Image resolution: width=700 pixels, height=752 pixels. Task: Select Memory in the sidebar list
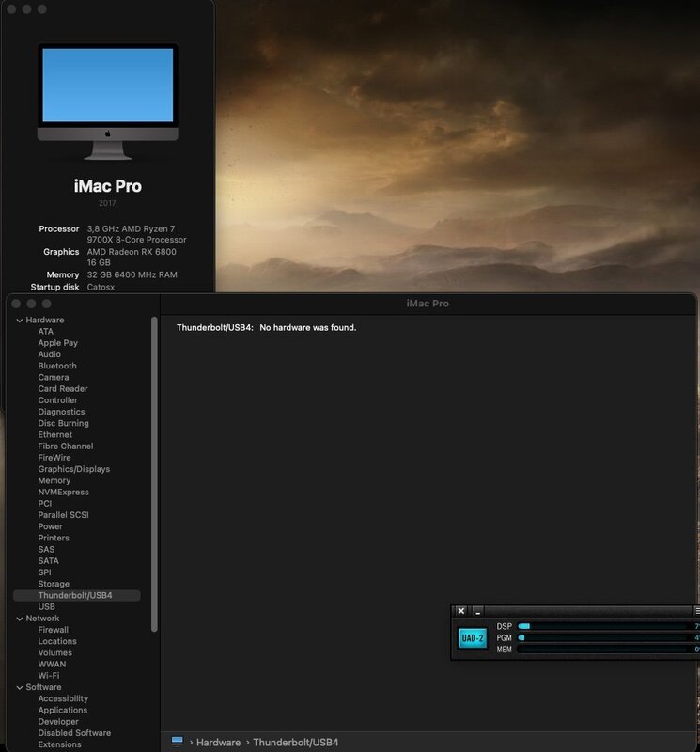tap(54, 481)
